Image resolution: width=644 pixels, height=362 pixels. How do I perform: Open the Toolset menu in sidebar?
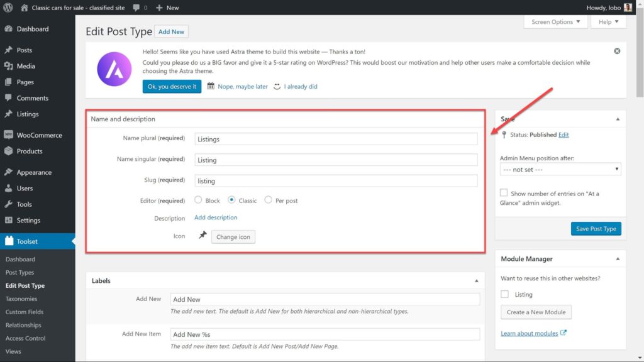click(x=28, y=241)
